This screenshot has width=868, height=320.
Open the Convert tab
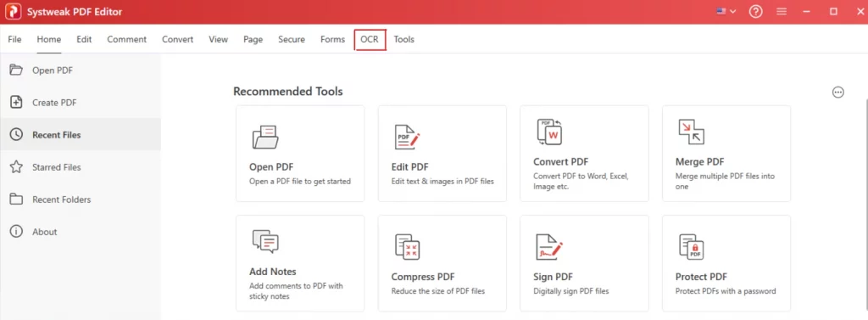pyautogui.click(x=178, y=39)
